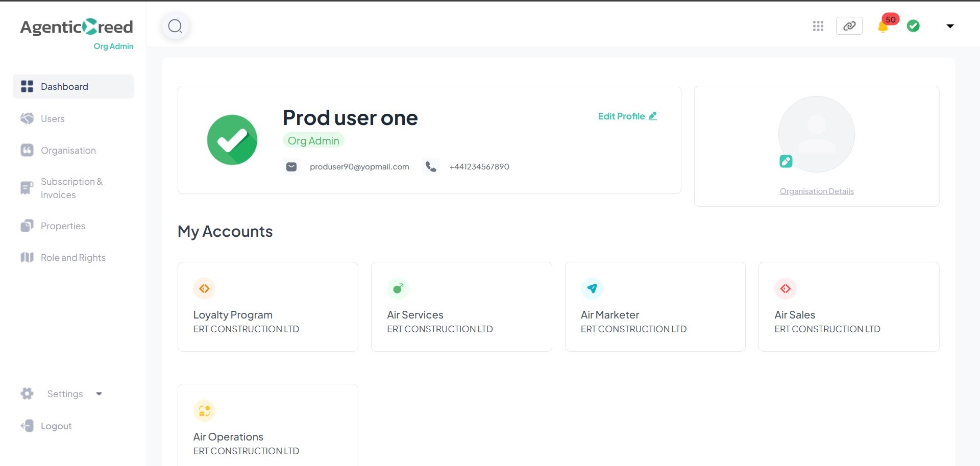980x466 pixels.
Task: Expand the top-right account dropdown arrow
Action: (950, 26)
